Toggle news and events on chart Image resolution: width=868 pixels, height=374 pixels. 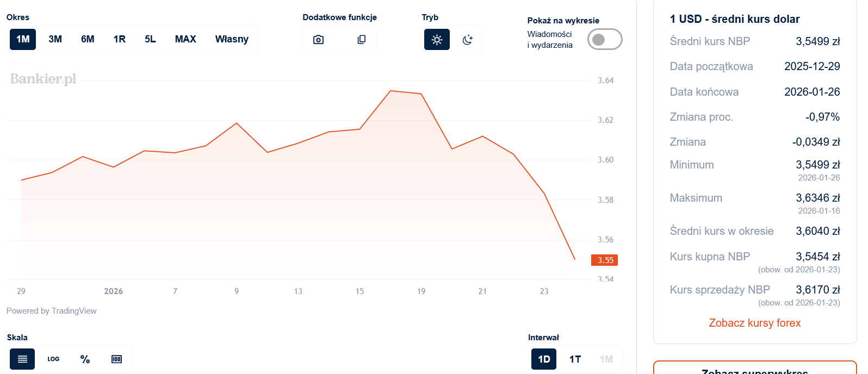pyautogui.click(x=604, y=39)
